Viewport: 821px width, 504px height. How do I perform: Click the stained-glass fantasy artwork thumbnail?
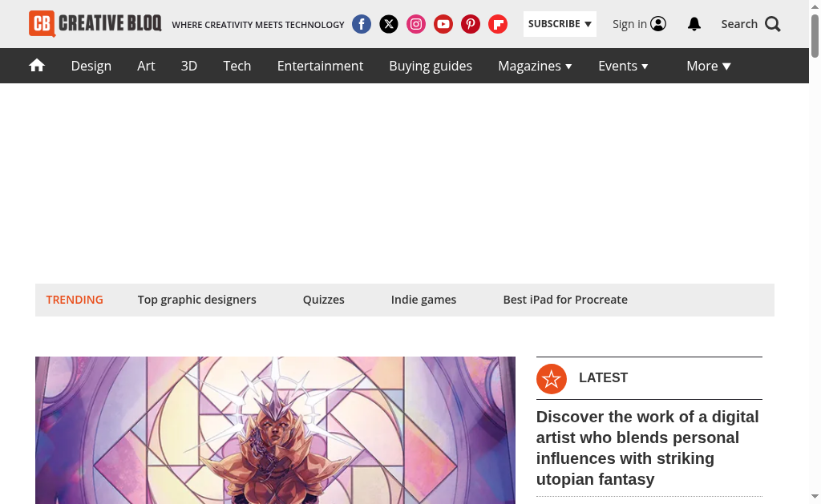click(276, 430)
